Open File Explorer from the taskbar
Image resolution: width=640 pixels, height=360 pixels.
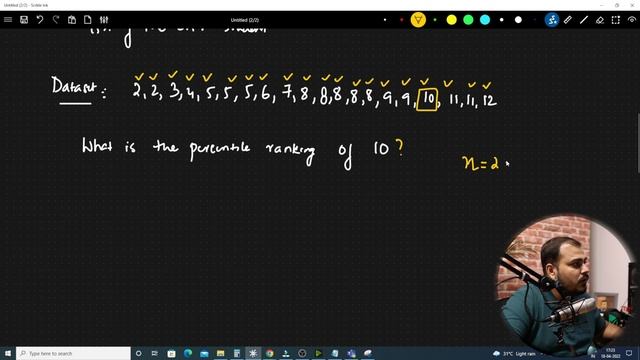[x=220, y=353]
